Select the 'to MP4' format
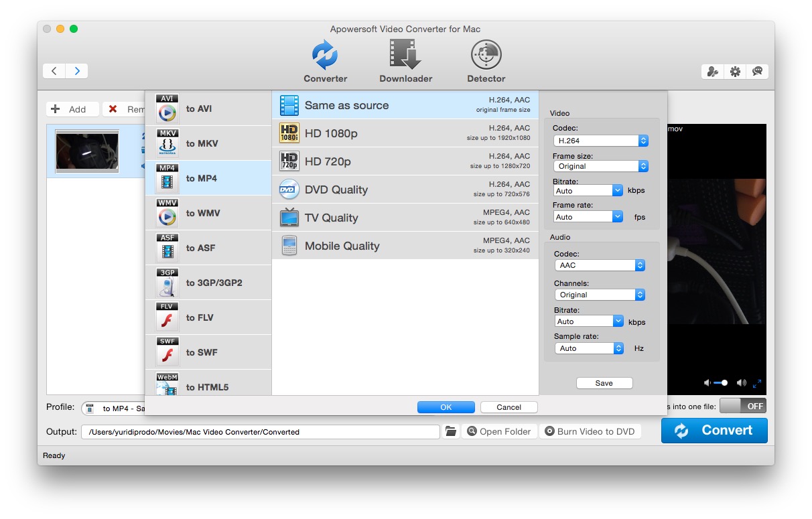Viewport: 812px width, 519px height. (208, 178)
